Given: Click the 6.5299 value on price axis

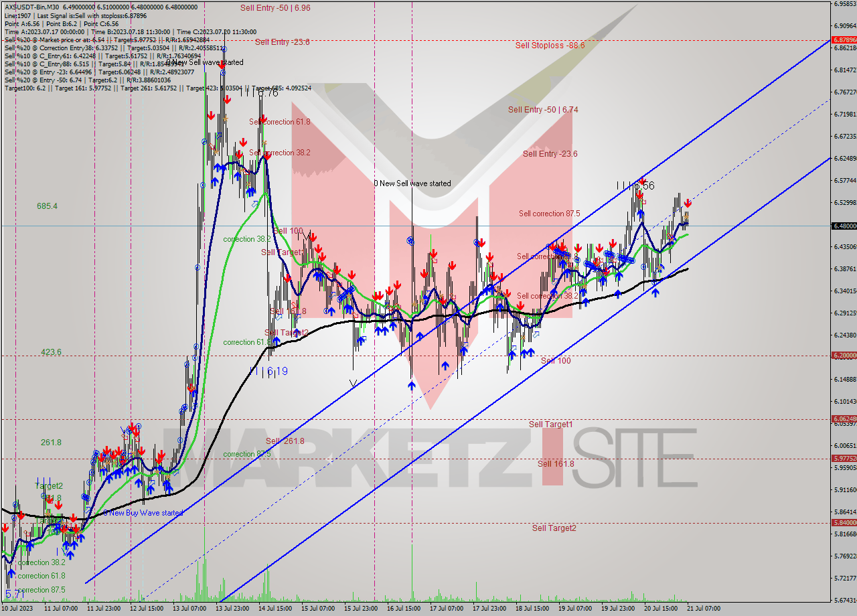Looking at the screenshot, I should pyautogui.click(x=845, y=202).
